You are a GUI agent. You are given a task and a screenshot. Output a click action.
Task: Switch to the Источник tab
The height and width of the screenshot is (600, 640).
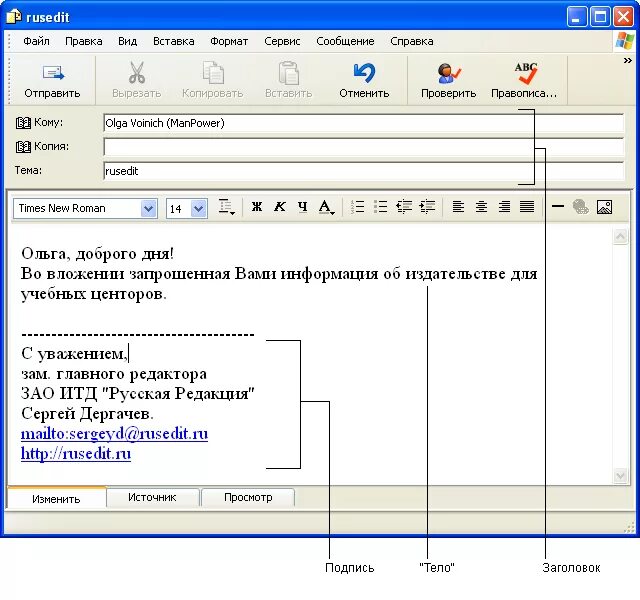[x=152, y=497]
